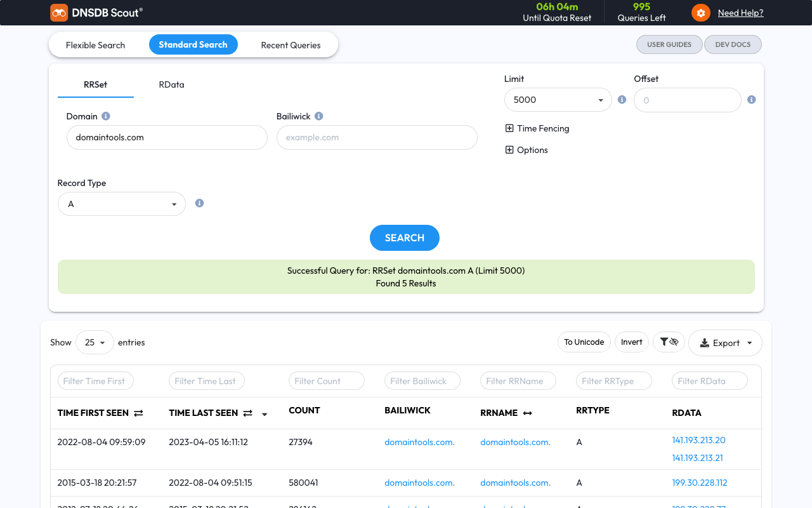The image size is (812, 508).
Task: Click the info icon next to Limit dropdown
Action: pyautogui.click(x=622, y=100)
